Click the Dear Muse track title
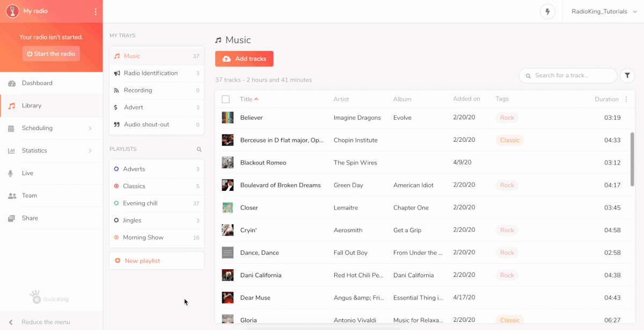This screenshot has height=330, width=644. 255,298
